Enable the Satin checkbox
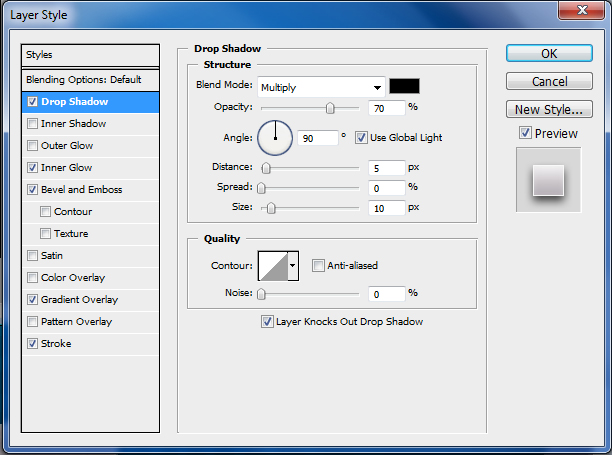The height and width of the screenshot is (455, 612). pyautogui.click(x=32, y=256)
